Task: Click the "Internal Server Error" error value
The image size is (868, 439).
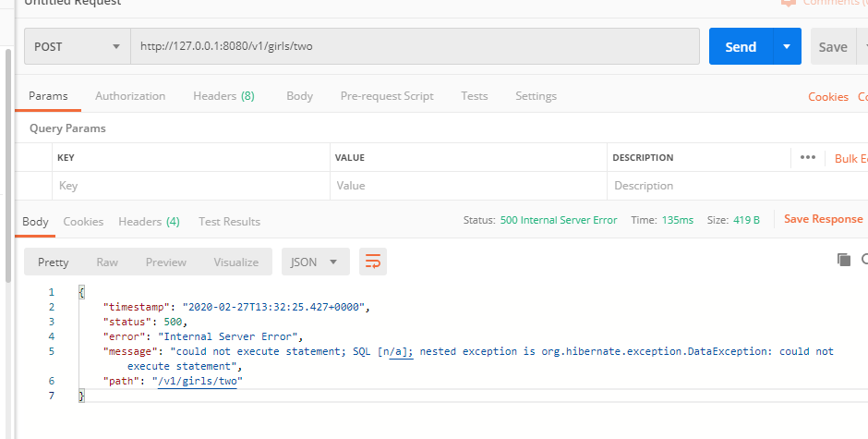Action: (228, 336)
